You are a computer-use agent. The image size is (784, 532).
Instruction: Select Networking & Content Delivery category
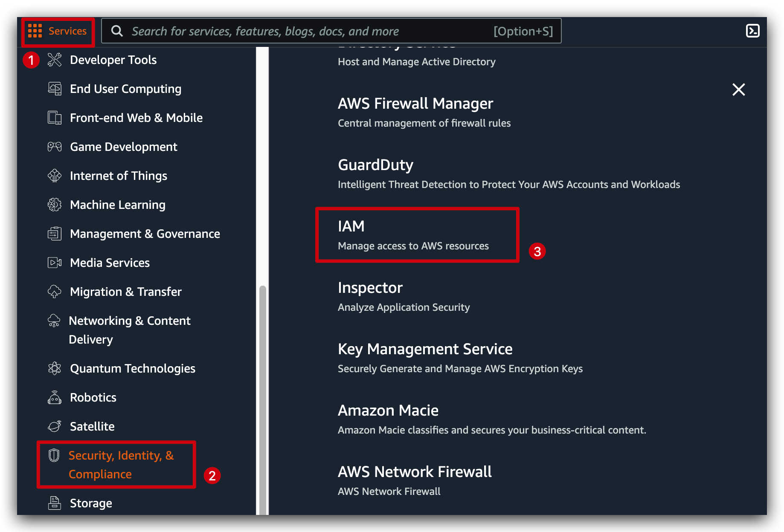[130, 330]
